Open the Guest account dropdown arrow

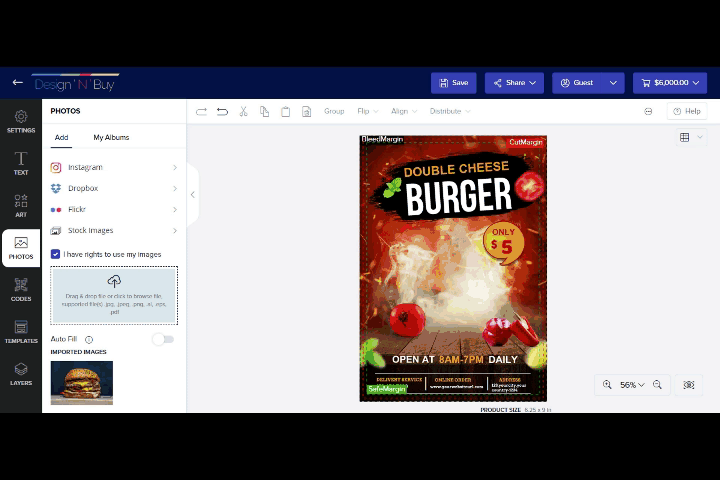point(613,83)
